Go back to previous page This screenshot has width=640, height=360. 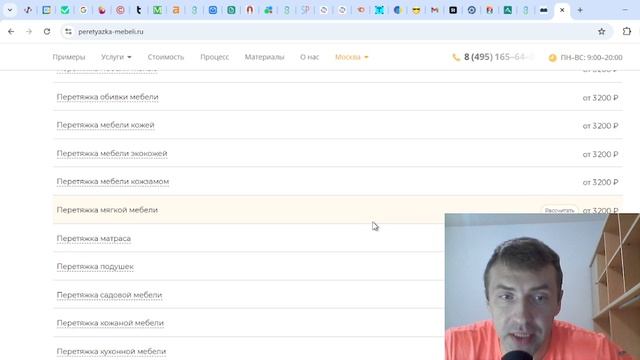pos(11,31)
